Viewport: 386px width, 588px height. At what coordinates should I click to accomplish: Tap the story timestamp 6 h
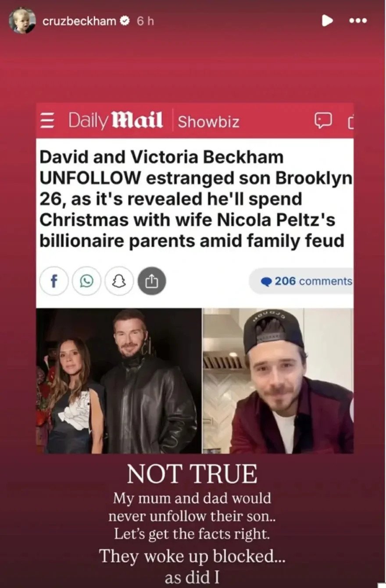(145, 21)
